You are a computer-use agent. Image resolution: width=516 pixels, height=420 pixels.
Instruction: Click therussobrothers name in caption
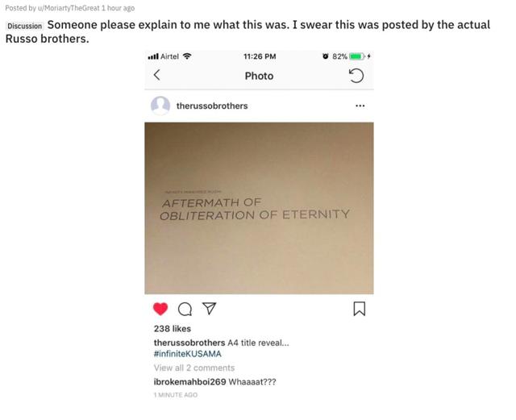point(189,343)
